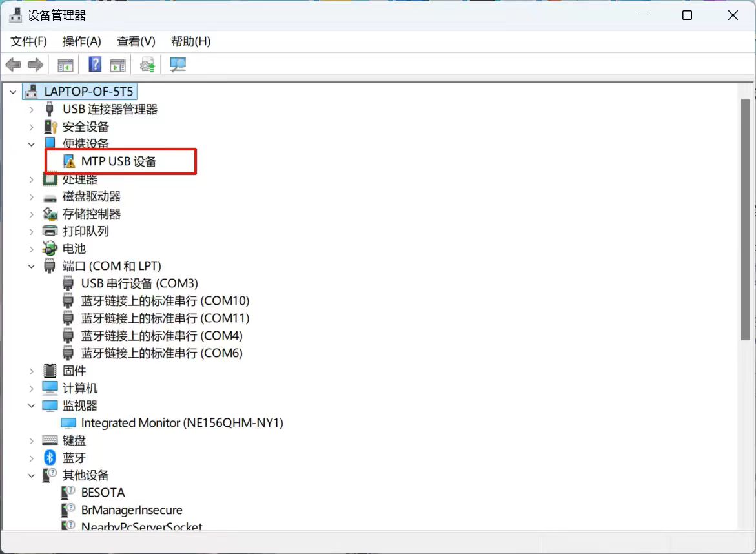
Task: Expand the 计算机 category
Action: 32,388
